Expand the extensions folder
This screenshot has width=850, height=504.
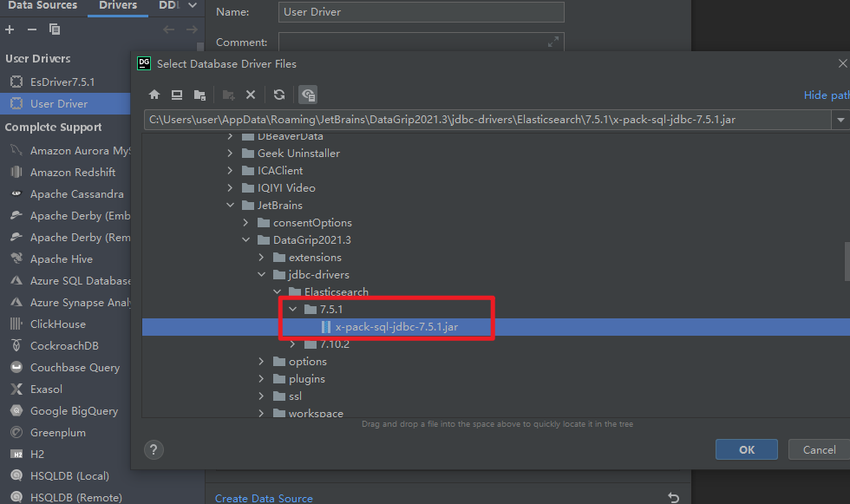pos(261,258)
